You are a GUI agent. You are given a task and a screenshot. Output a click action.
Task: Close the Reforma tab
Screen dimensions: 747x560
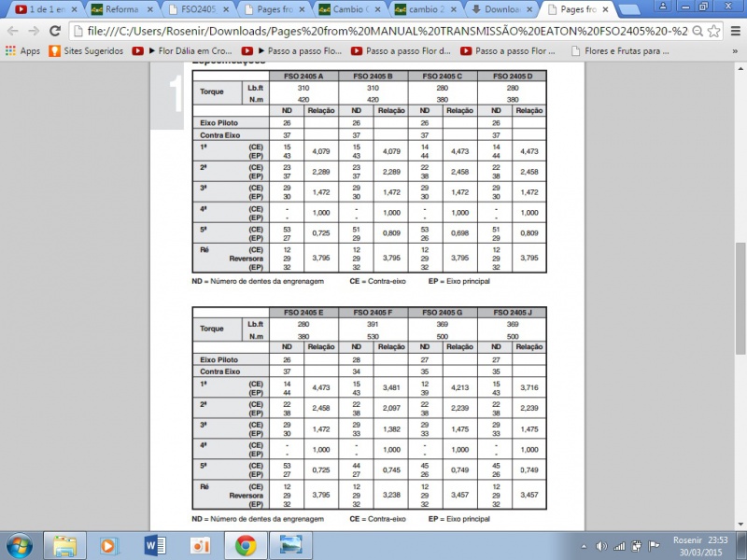(150, 9)
